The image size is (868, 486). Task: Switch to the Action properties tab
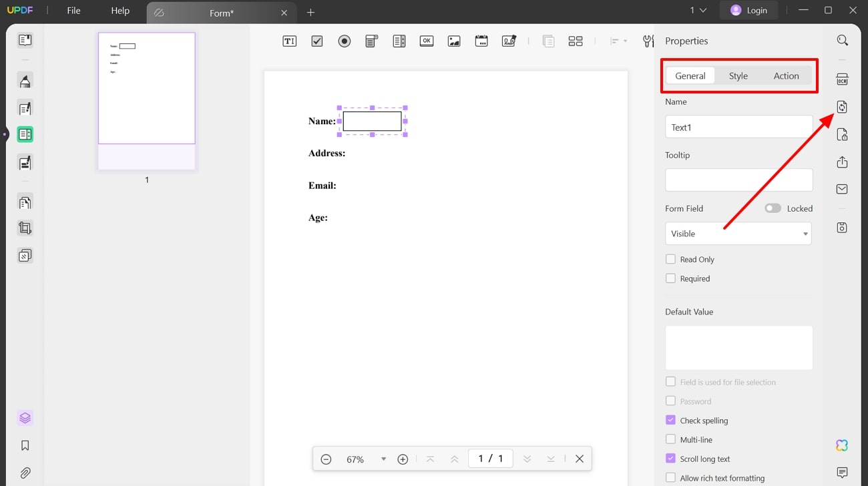pos(786,76)
